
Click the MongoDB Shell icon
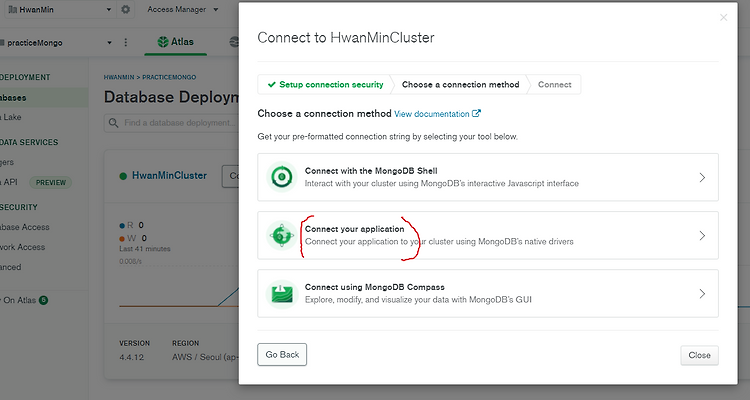(x=281, y=177)
